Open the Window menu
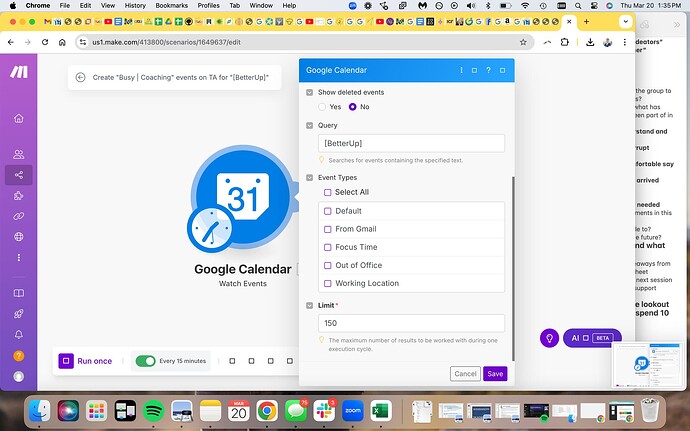 (x=261, y=6)
